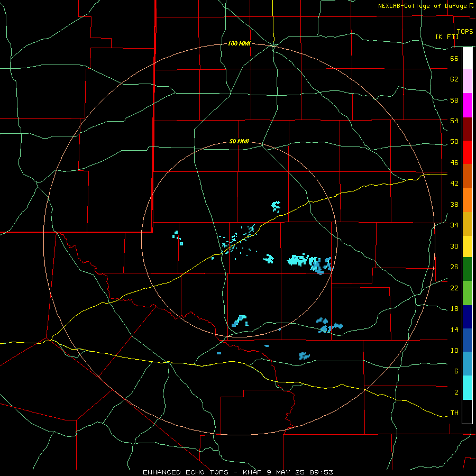This screenshot has height=476, width=476.
Task: Click the white 66 kft color swatch
Action: [x=467, y=58]
